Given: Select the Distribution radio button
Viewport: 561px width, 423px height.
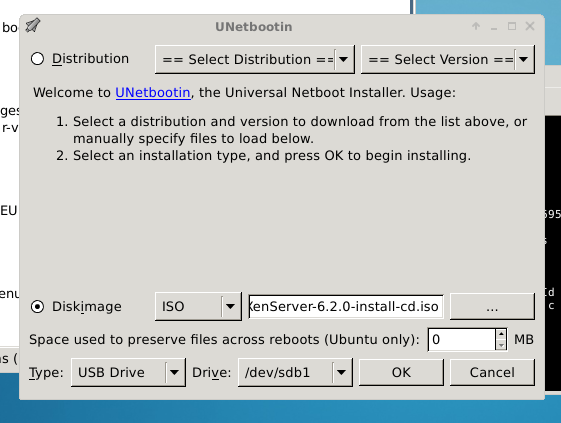Looking at the screenshot, I should pos(37,59).
